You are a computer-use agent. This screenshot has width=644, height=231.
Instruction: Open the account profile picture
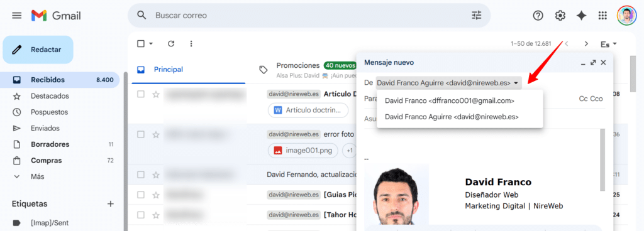coord(627,16)
